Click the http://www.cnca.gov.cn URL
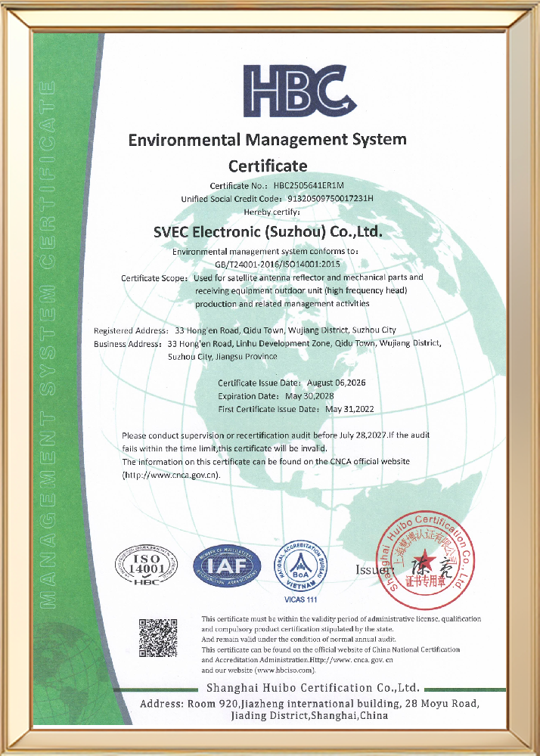 coord(171,475)
